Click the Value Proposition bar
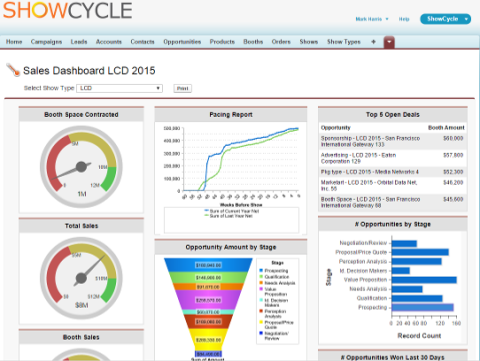The image size is (480, 361). (x=424, y=280)
